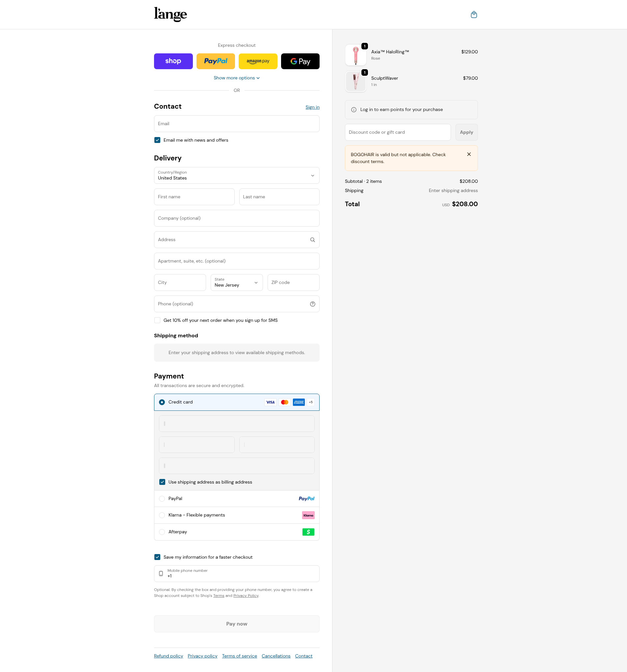This screenshot has height=672, width=627.
Task: Select the Klarna Flexible payments option
Action: pyautogui.click(x=162, y=515)
